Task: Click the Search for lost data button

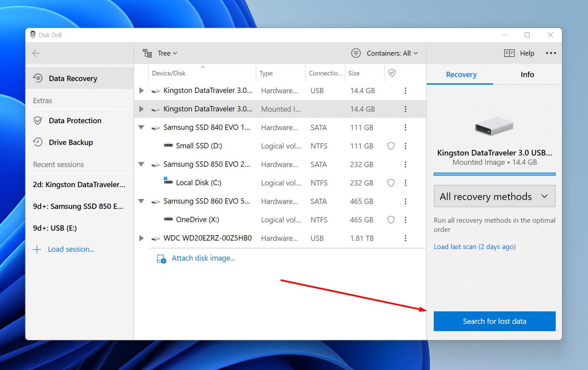Action: [x=494, y=321]
